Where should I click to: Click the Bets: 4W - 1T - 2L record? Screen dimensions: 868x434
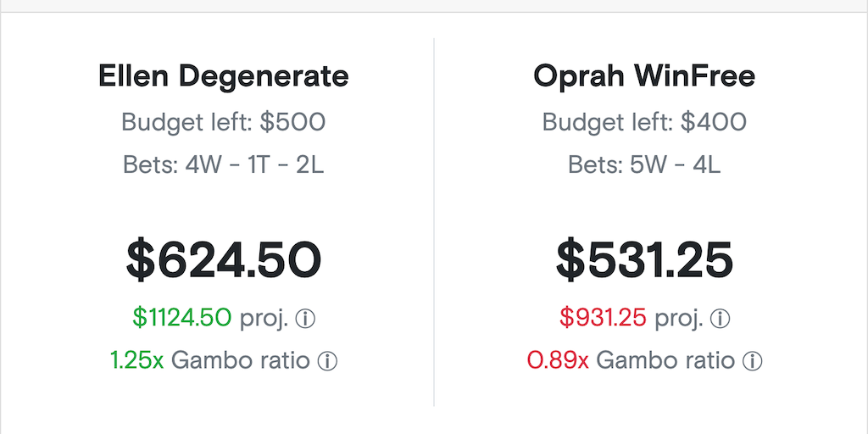coord(224,164)
